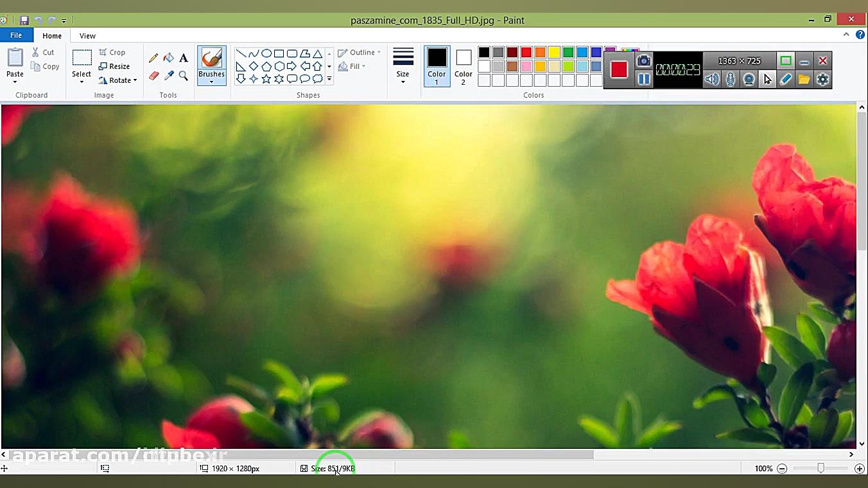This screenshot has width=868, height=488.
Task: Click the Select rectangle icon
Action: coord(82,58)
